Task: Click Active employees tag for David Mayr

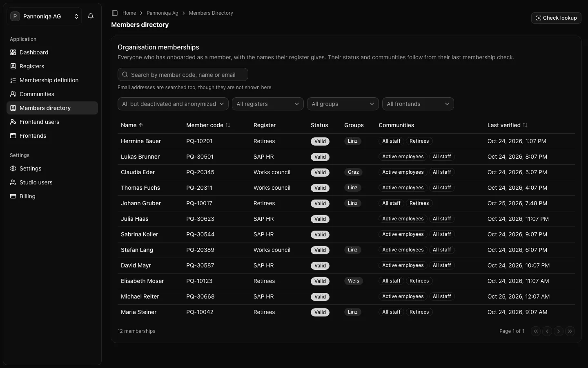Action: click(403, 265)
